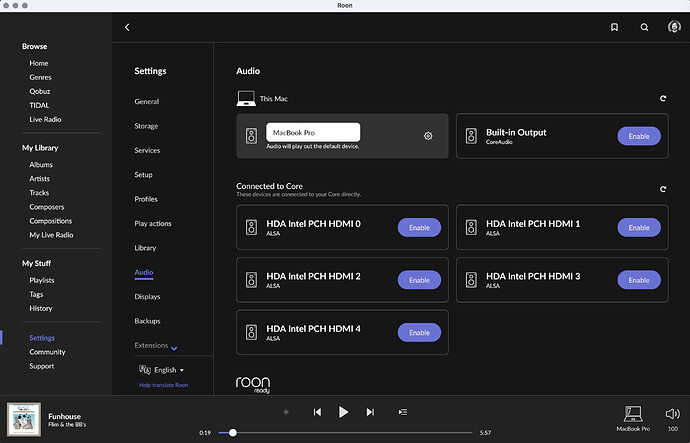Open Albums in My Library
This screenshot has height=443, width=690.
[41, 165]
